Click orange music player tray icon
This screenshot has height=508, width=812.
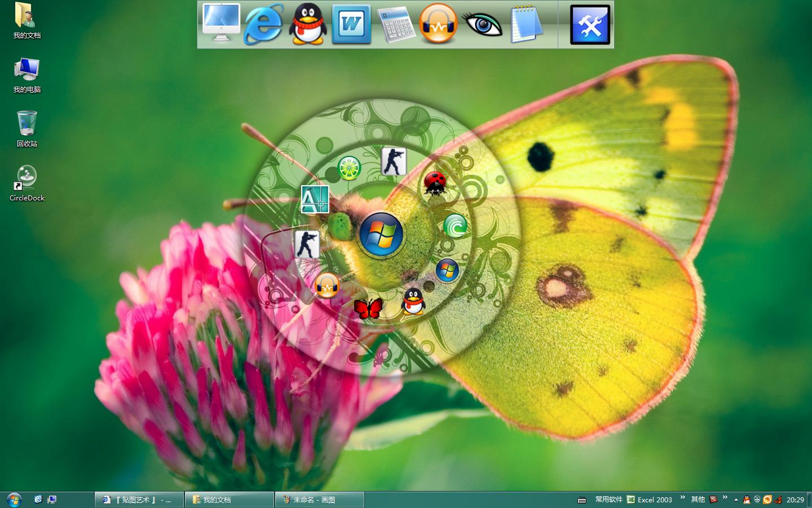(x=767, y=500)
